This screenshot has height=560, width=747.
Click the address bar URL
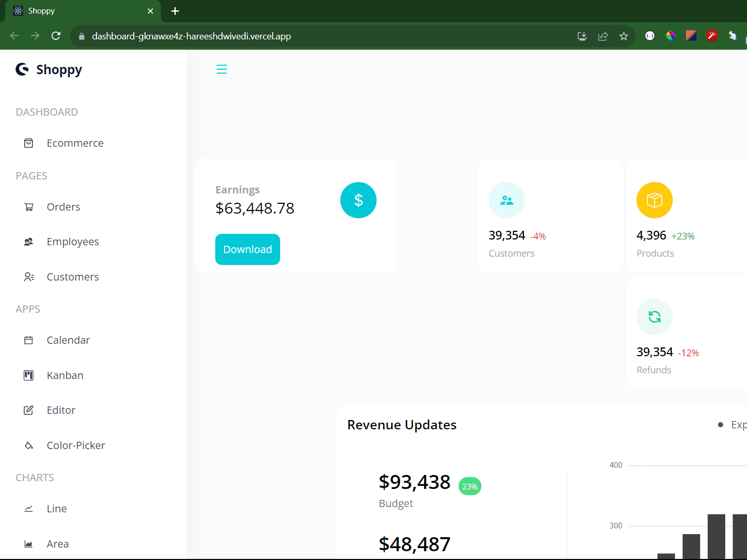191,36
